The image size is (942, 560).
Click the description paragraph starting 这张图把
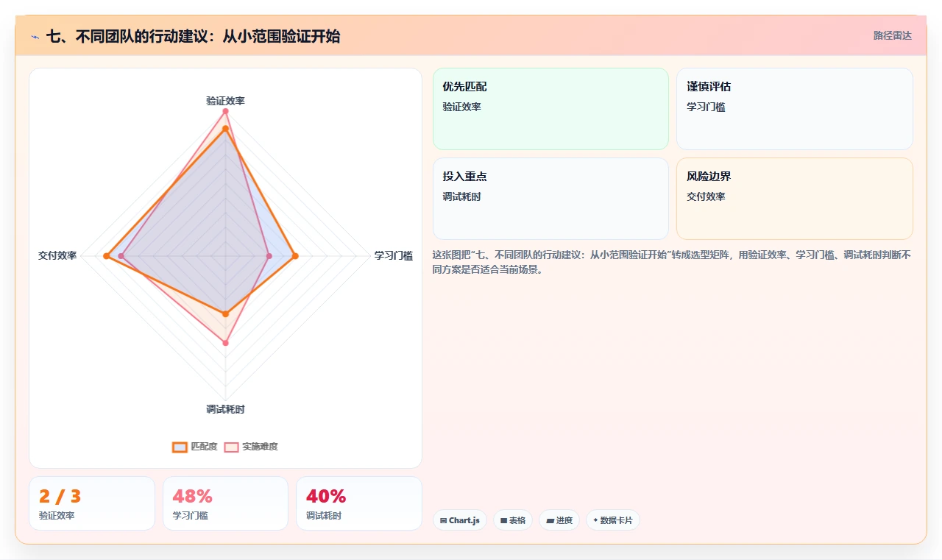pos(672,262)
